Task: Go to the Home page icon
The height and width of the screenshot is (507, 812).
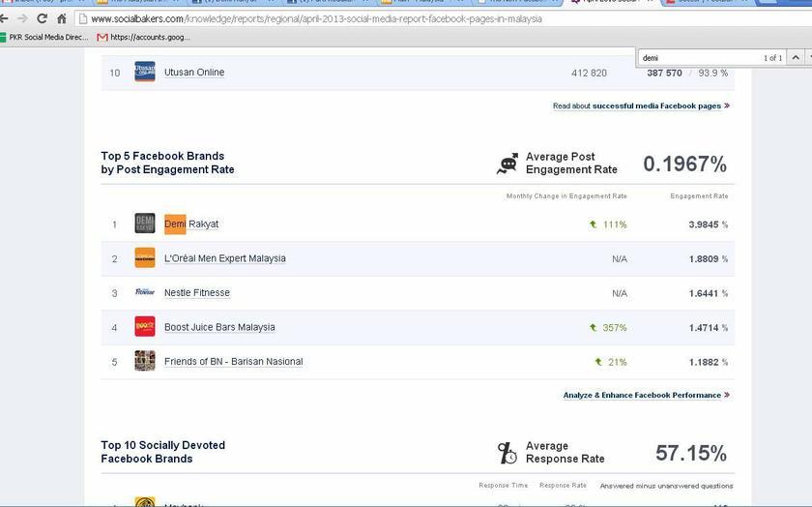Action: 62,18
